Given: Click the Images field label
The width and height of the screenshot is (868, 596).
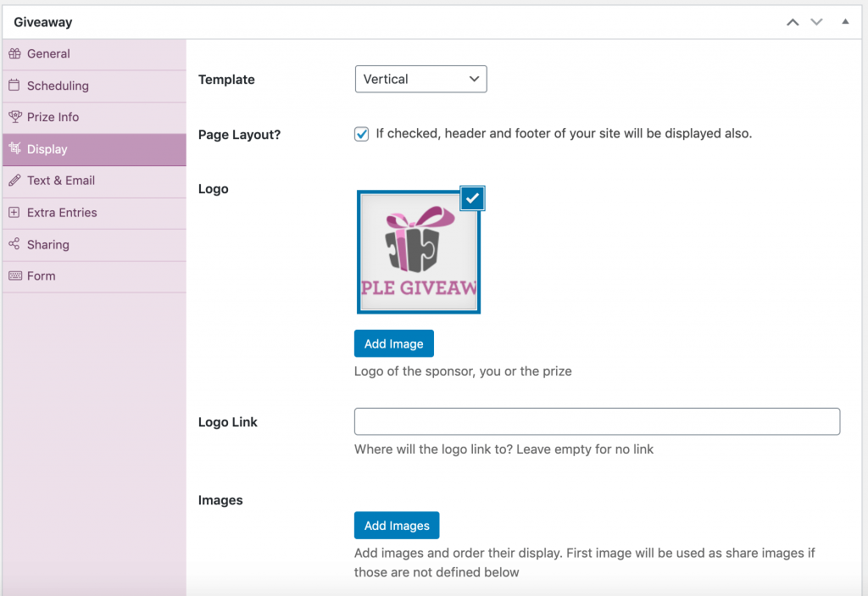Looking at the screenshot, I should coord(220,500).
